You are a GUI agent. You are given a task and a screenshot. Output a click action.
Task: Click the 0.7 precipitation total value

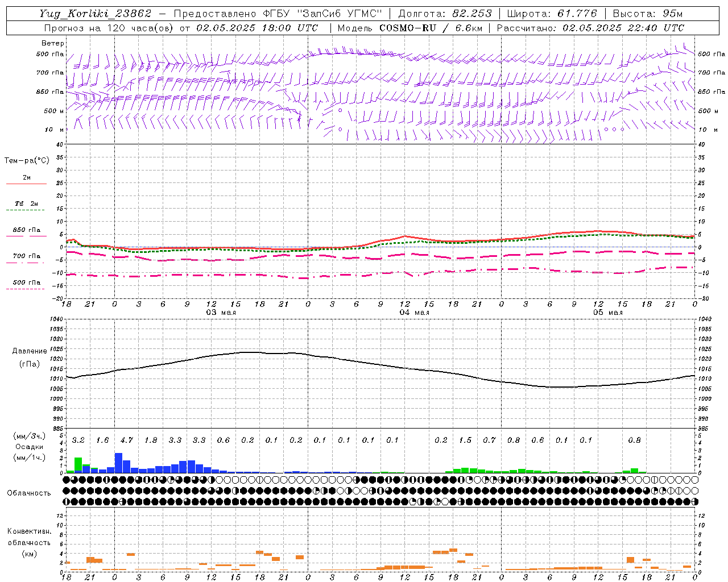489,440
